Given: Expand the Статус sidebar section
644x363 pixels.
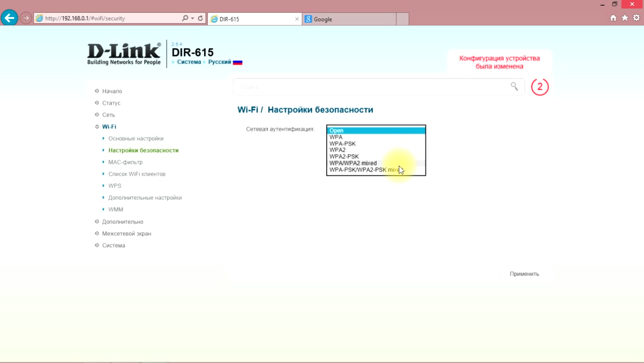Looking at the screenshot, I should [111, 103].
